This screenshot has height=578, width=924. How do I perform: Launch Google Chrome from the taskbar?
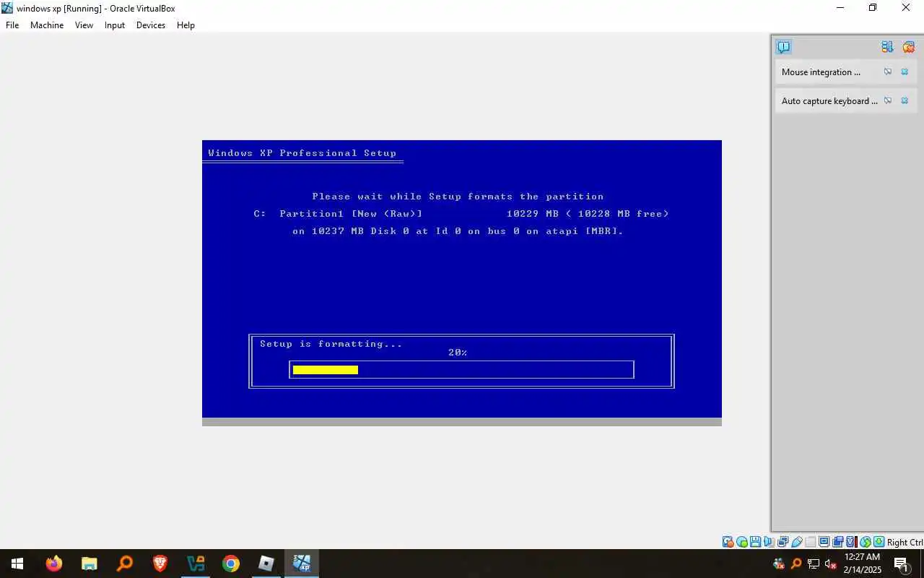(231, 564)
